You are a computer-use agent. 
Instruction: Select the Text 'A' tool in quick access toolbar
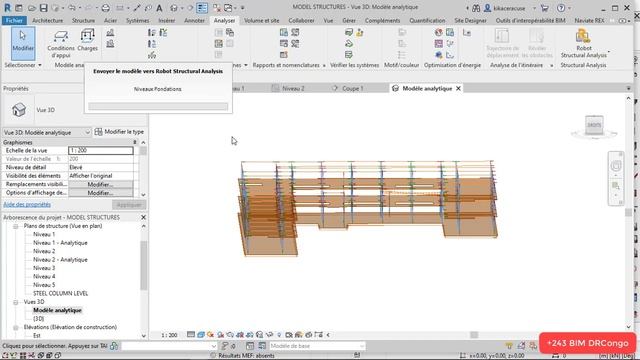point(159,8)
